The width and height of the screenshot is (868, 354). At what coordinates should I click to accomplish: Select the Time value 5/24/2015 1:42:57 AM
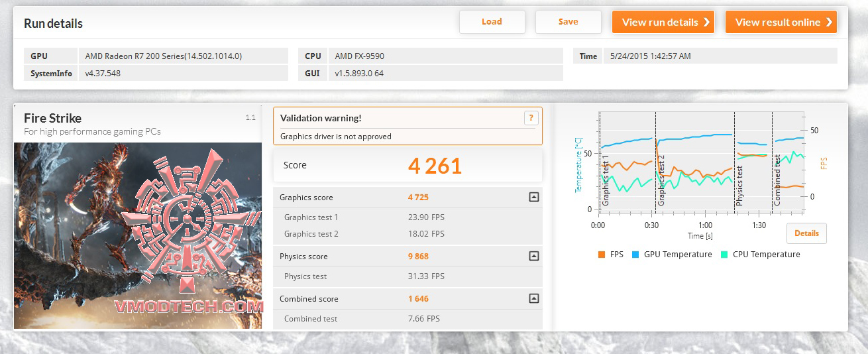[x=650, y=56]
